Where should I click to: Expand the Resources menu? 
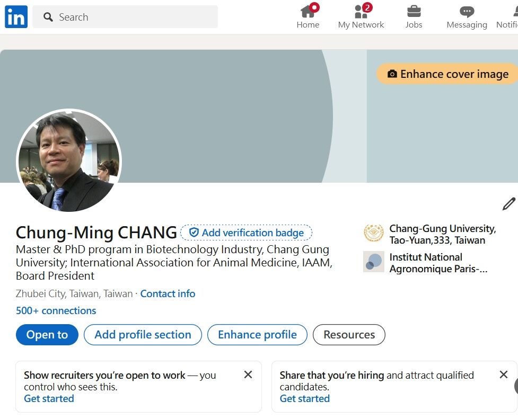(349, 335)
